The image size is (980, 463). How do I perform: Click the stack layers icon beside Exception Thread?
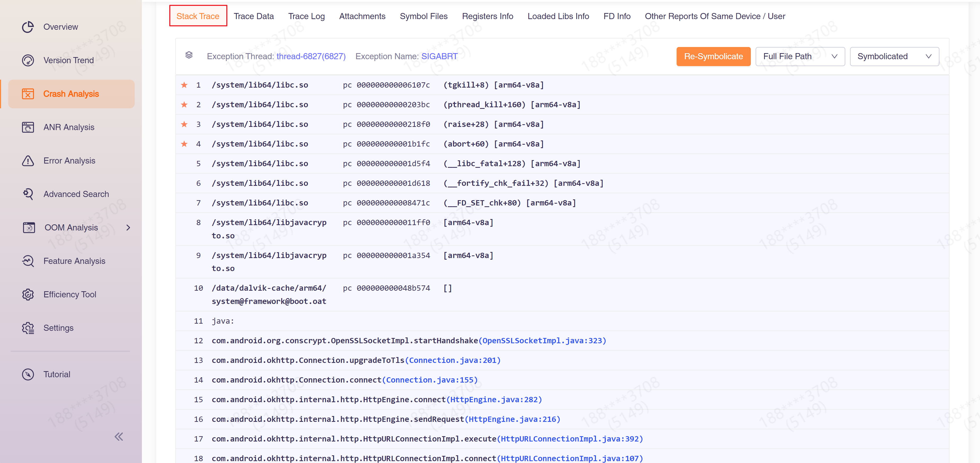[x=189, y=55]
